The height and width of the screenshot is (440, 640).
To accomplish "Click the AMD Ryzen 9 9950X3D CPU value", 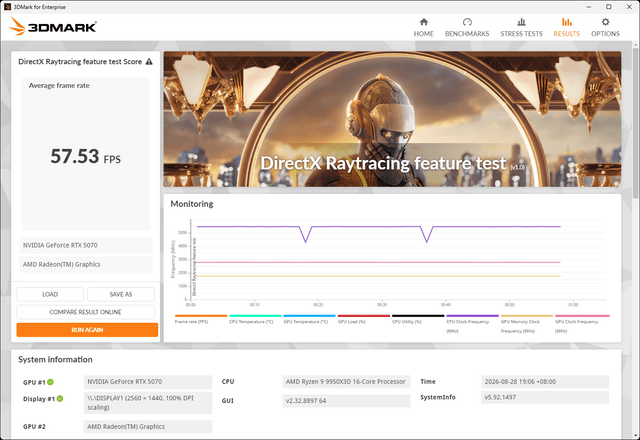I will point(346,382).
